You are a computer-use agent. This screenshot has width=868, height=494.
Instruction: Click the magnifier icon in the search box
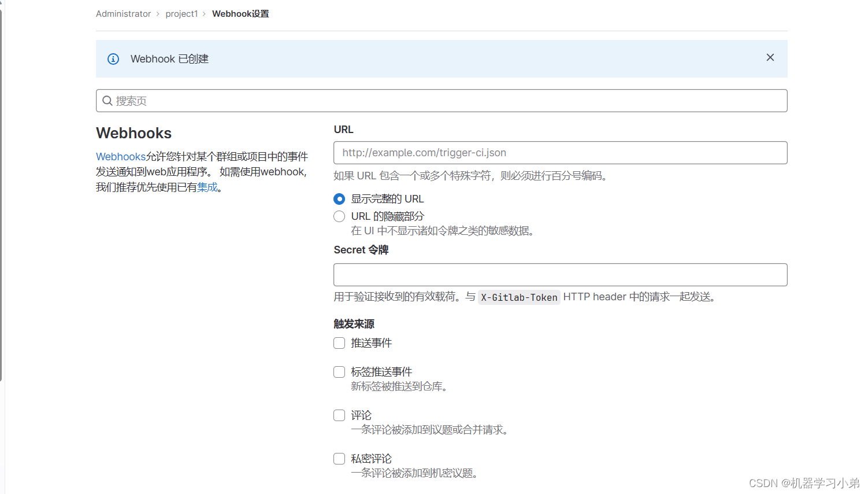point(107,101)
